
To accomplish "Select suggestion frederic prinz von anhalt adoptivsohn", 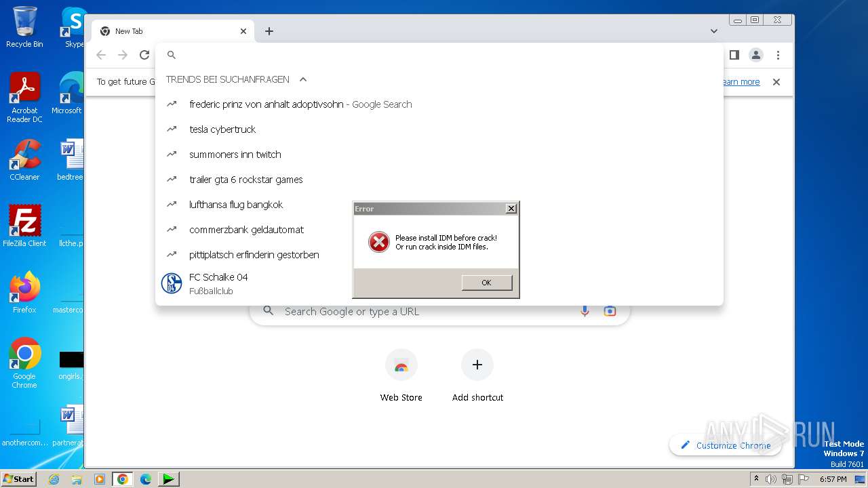I will [439, 104].
